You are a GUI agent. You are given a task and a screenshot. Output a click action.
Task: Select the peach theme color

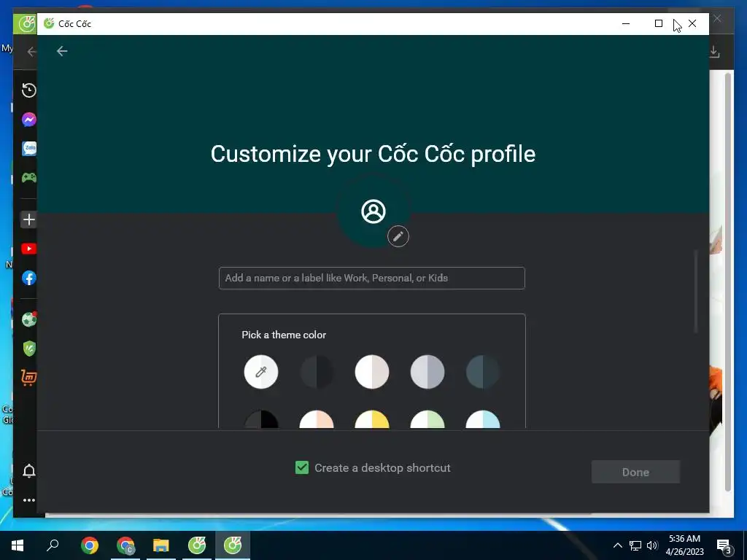[317, 419]
